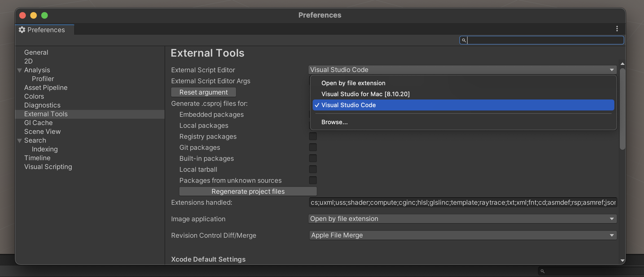Screen dimensions: 644x277
Task: Toggle the Registry packages checkbox
Action: 313,136
